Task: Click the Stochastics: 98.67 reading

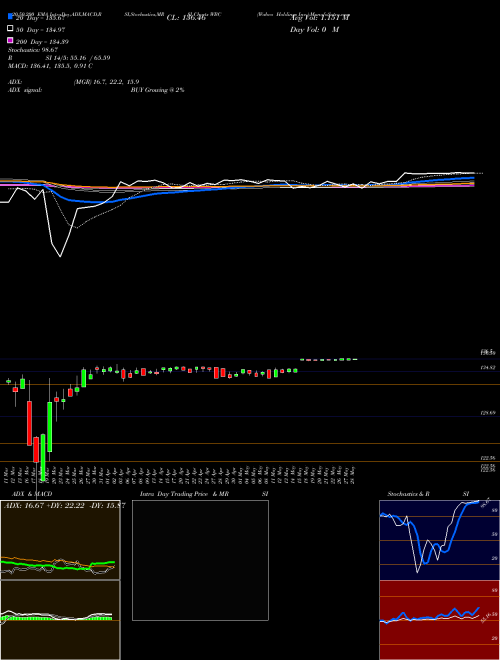Action: point(33,50)
